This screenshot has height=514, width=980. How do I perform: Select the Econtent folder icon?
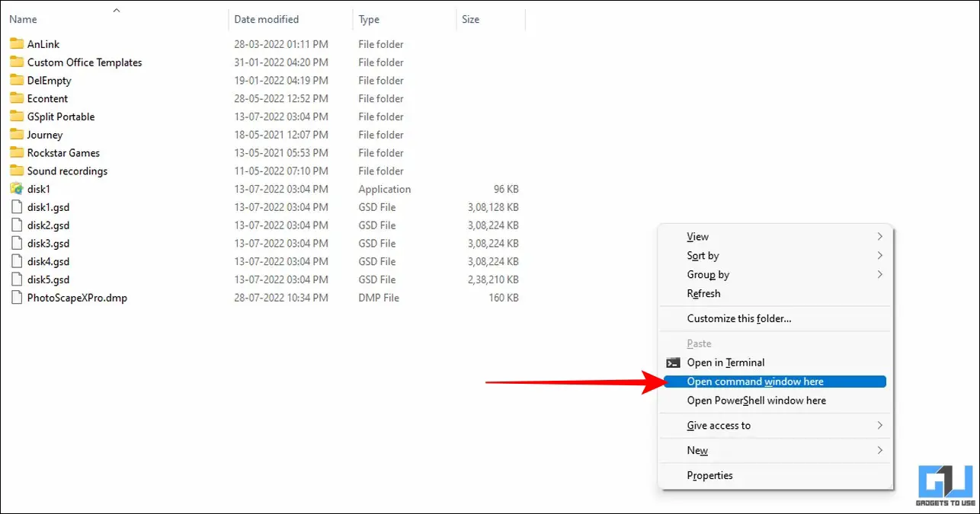click(17, 98)
